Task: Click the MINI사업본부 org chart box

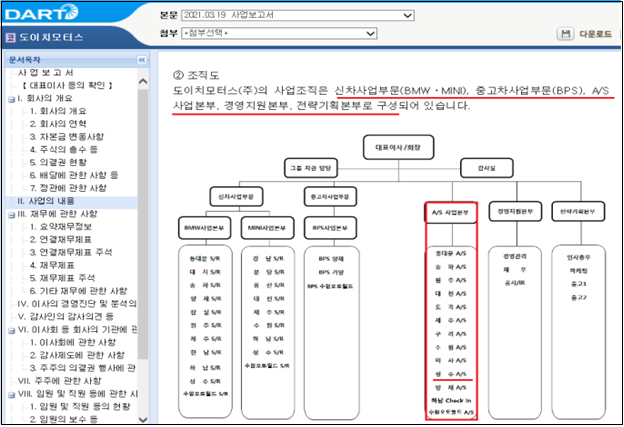Action: point(267,228)
